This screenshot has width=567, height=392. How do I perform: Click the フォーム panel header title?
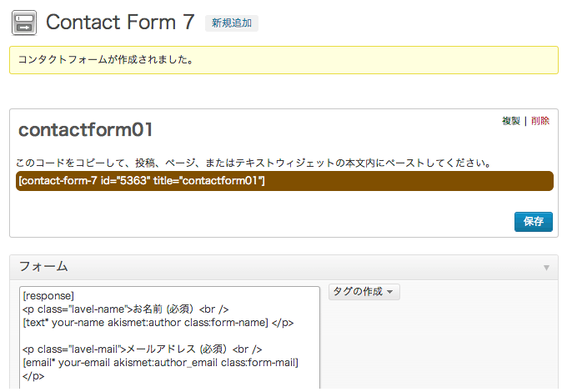[43, 267]
